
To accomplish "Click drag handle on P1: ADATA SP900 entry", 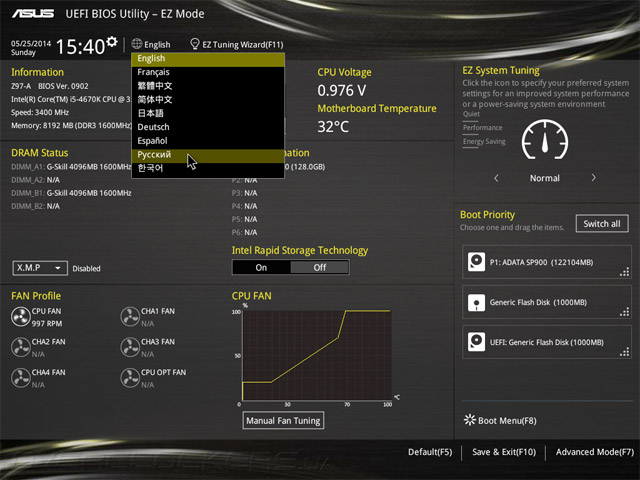I will (x=624, y=272).
